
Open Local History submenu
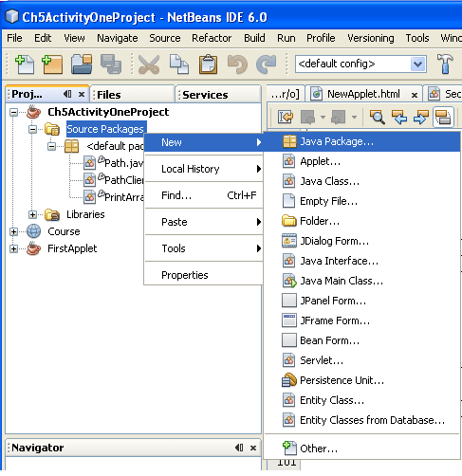point(204,169)
